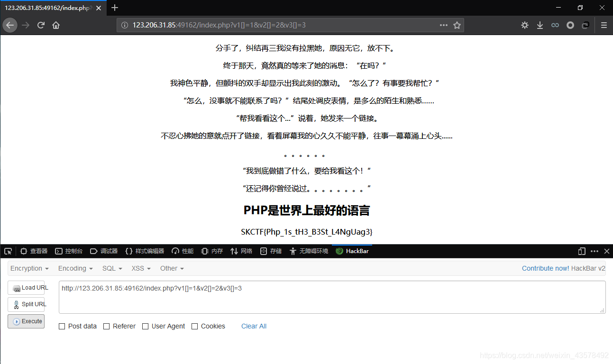
Task: Open the Encryption dropdown in HackBar
Action: click(x=29, y=268)
